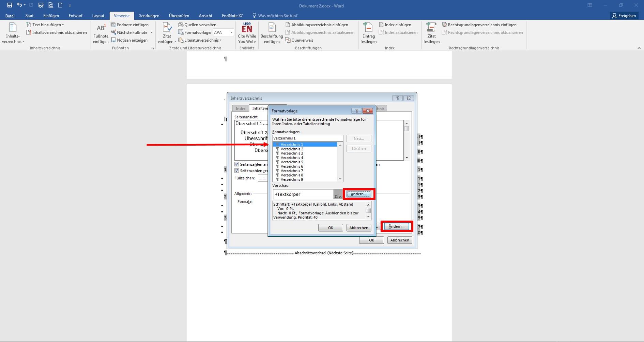Viewport: 644px width, 342px height.
Task: Click Beschriftung einfügen icon
Action: 272,33
